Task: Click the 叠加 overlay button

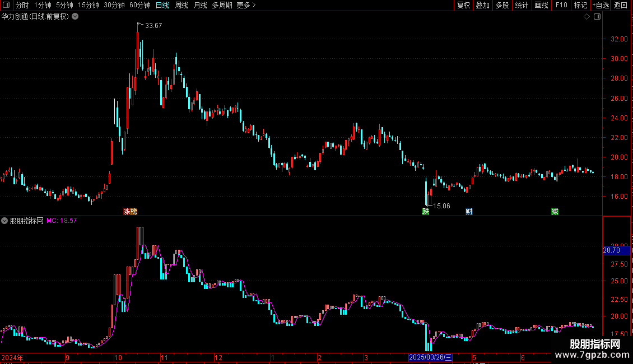Action: click(x=482, y=5)
